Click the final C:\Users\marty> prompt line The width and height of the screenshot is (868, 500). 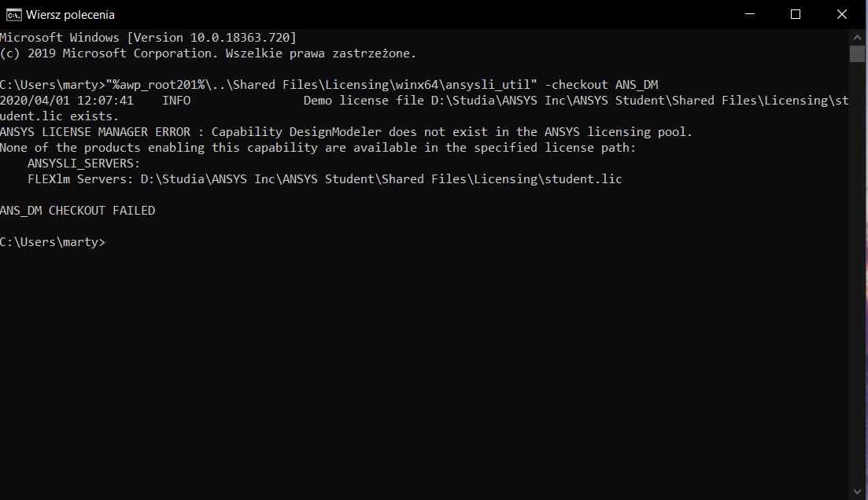coord(53,242)
